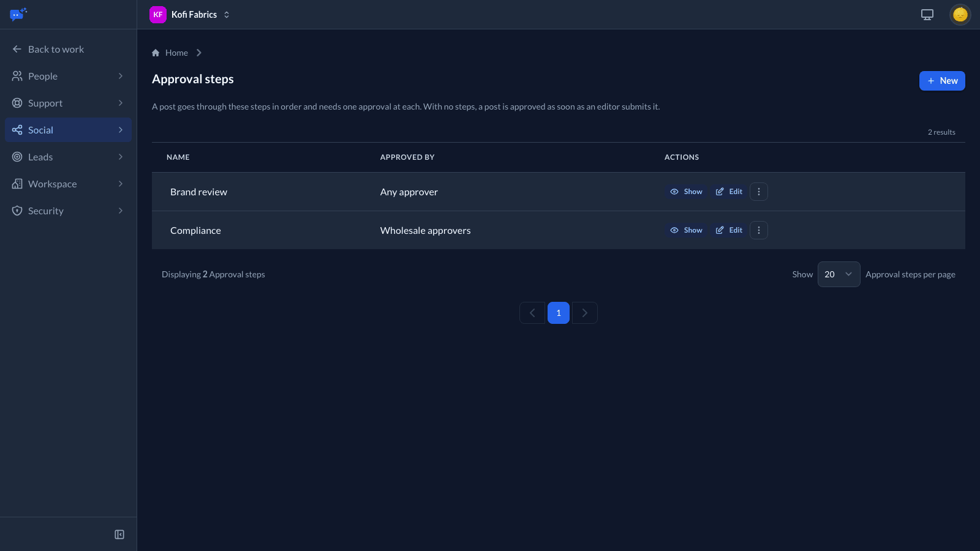Expand the Security menu

coord(68,211)
